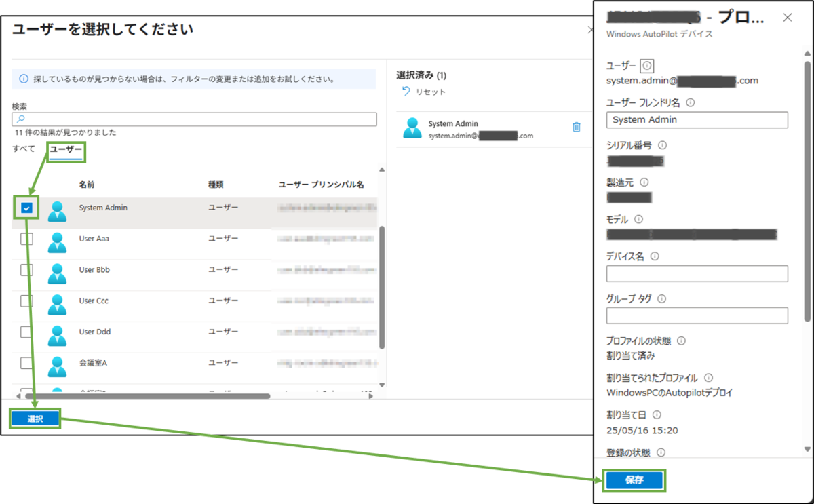Click リセット in the selected pane
The image size is (814, 504).
point(431,92)
